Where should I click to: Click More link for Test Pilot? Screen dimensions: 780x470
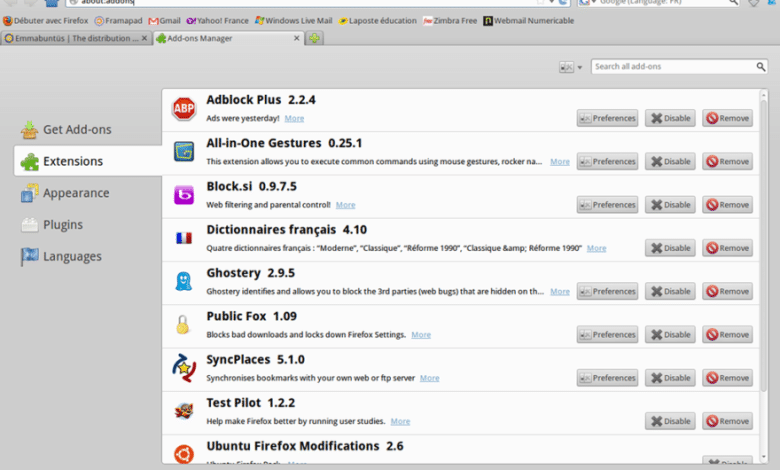(x=400, y=421)
